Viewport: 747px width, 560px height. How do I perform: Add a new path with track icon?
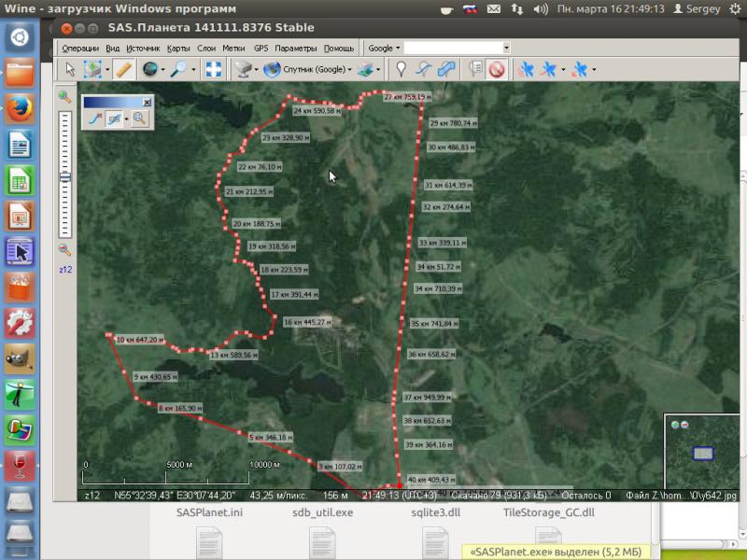pyautogui.click(x=424, y=69)
